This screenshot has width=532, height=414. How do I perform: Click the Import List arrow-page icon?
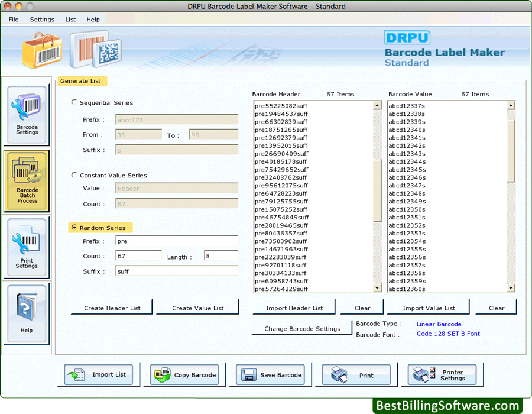(x=76, y=375)
